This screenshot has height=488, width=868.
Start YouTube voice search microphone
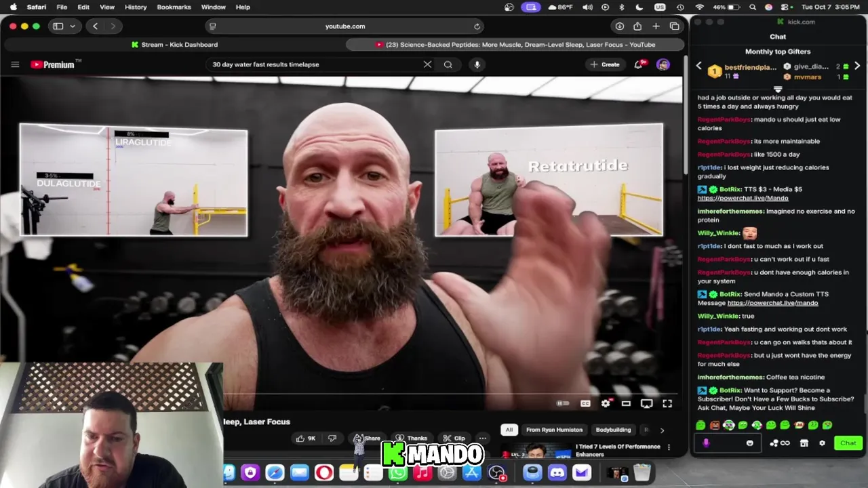[x=477, y=64]
